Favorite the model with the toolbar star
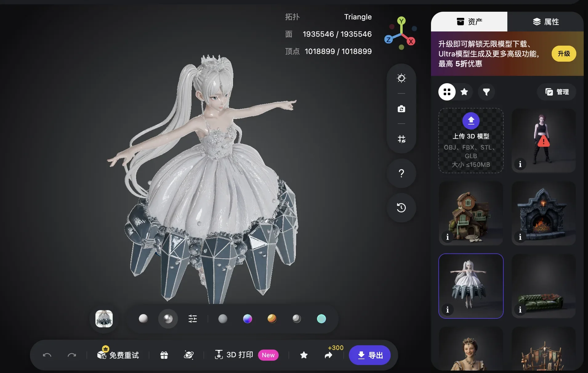588x373 pixels. (304, 355)
